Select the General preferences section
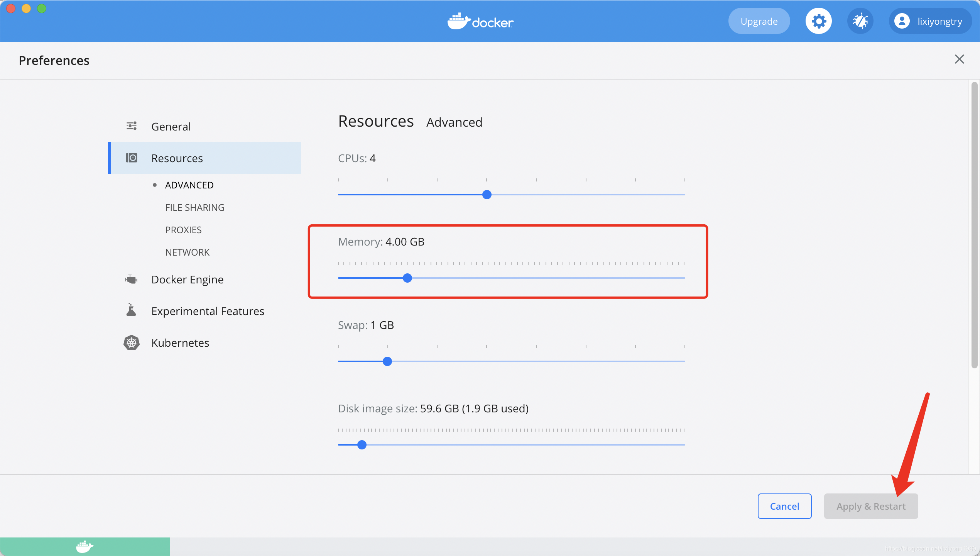Image resolution: width=980 pixels, height=556 pixels. (170, 126)
